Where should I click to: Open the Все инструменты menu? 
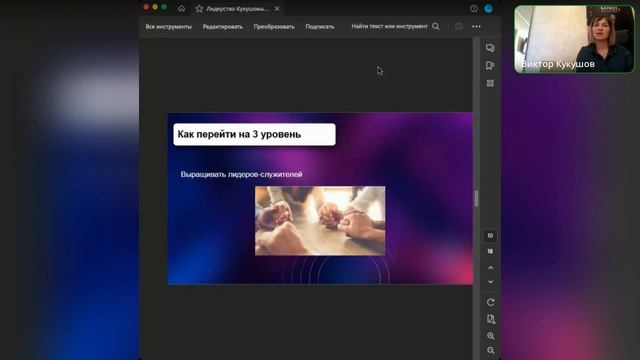coord(169,27)
